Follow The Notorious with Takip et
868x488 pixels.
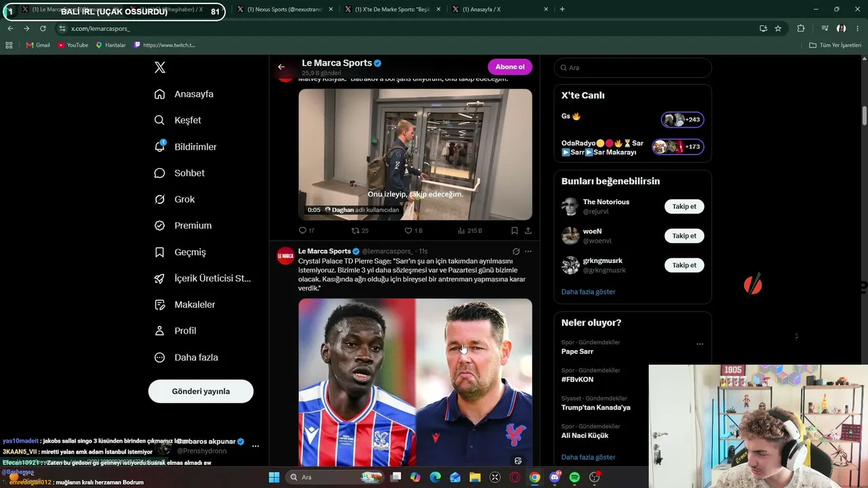(684, 207)
